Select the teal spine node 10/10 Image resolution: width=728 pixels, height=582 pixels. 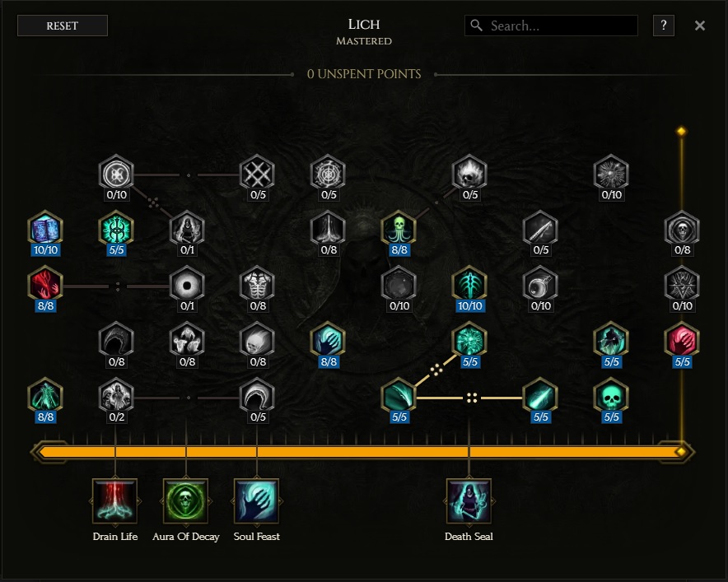469,285
